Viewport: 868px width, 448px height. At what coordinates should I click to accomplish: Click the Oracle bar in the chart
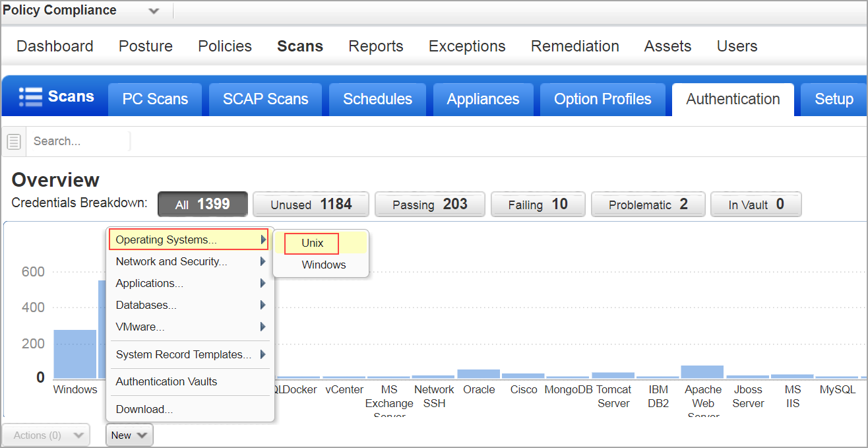(x=478, y=373)
